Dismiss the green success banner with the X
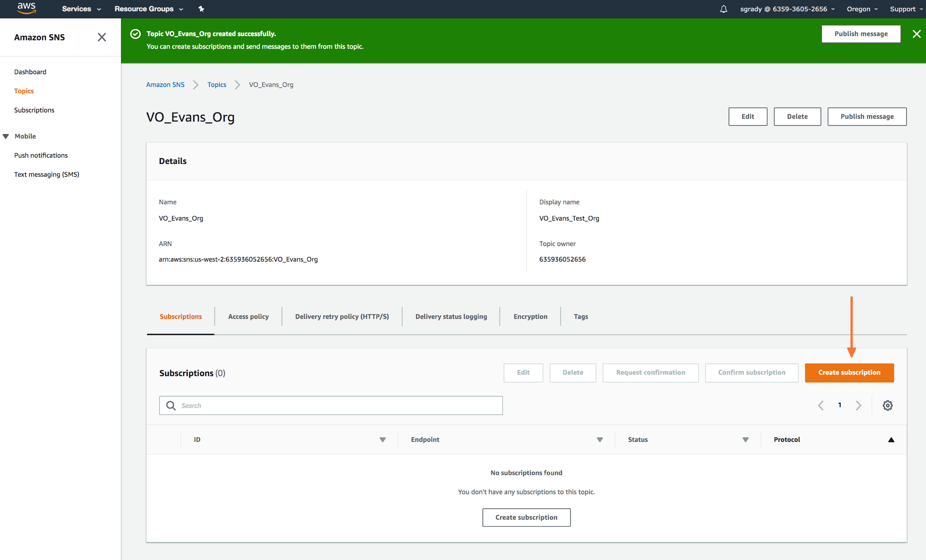926x560 pixels. tap(917, 34)
